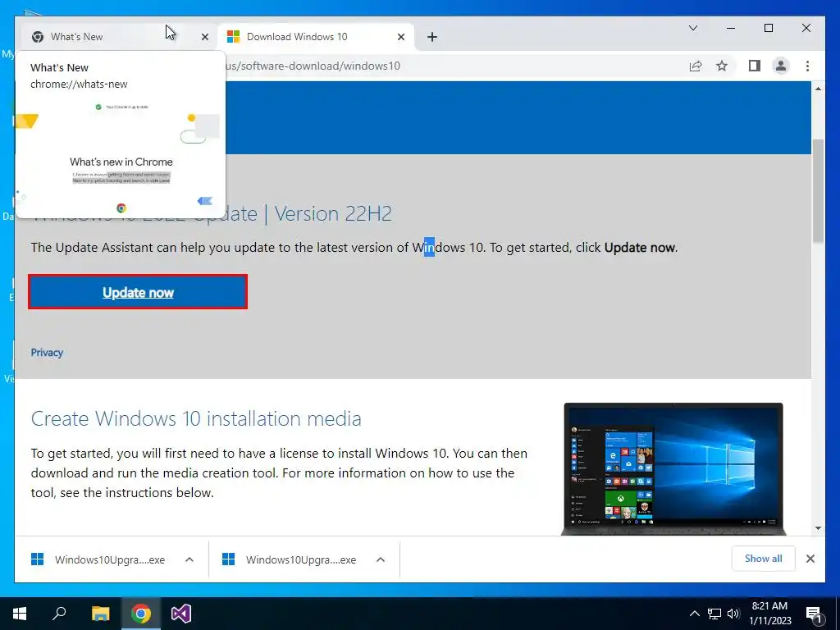Bookmark this page with the star

click(722, 66)
